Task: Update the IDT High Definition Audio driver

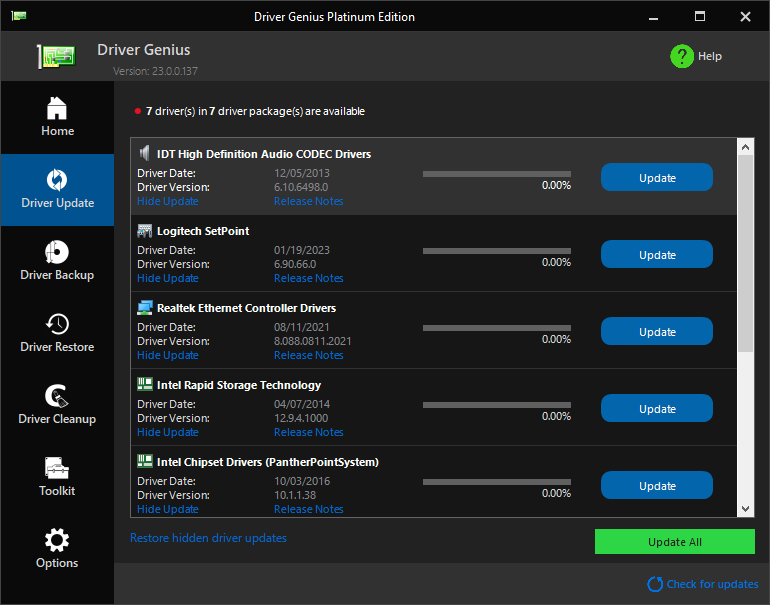Action: point(657,177)
